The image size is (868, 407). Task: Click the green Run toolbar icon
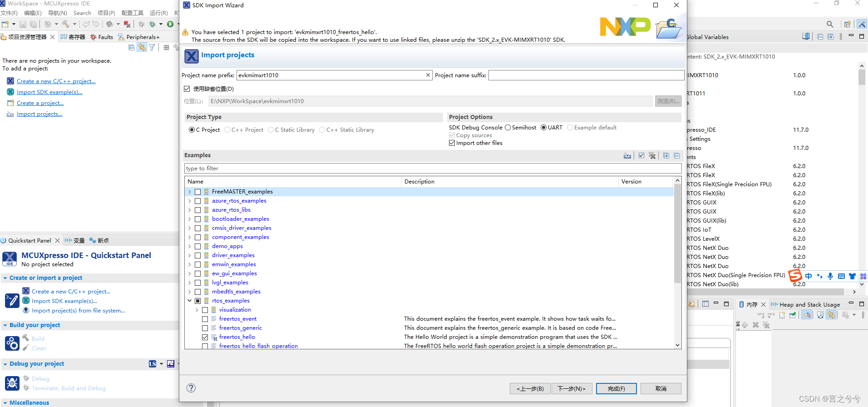tap(170, 24)
